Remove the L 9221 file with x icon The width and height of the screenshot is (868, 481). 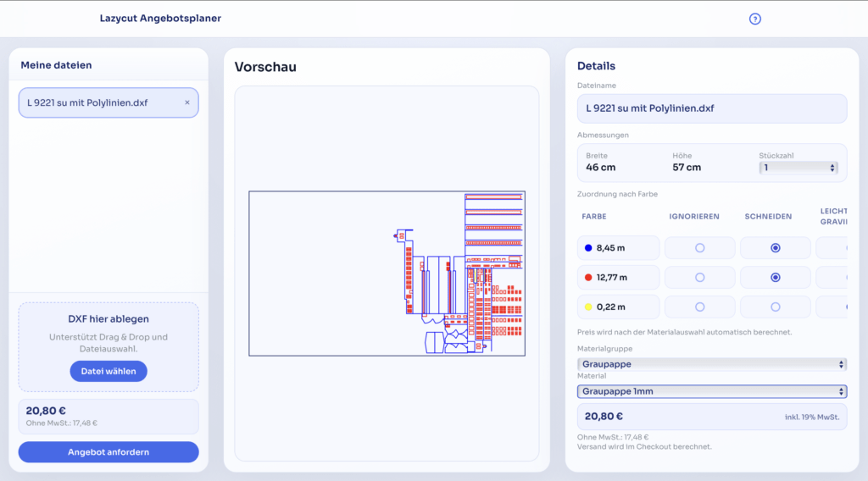(x=187, y=102)
